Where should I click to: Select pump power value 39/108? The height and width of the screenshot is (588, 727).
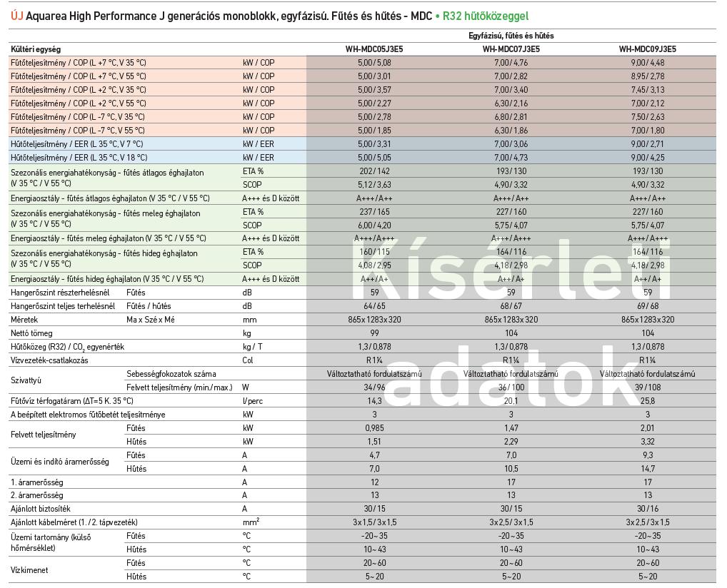(648, 387)
